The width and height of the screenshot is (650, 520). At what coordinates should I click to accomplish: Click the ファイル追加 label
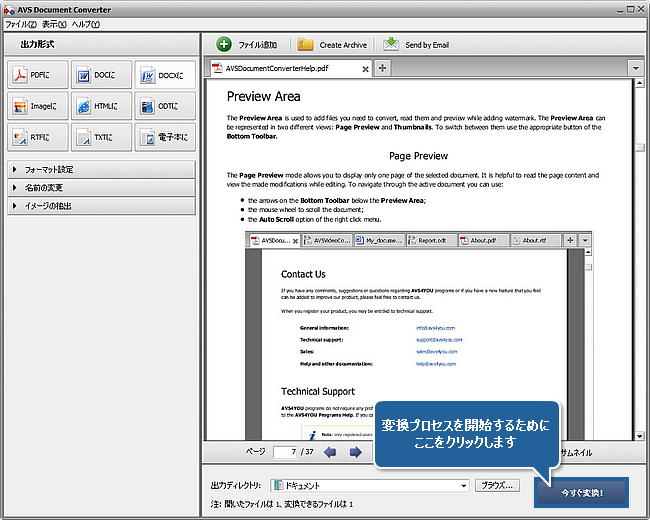point(258,45)
